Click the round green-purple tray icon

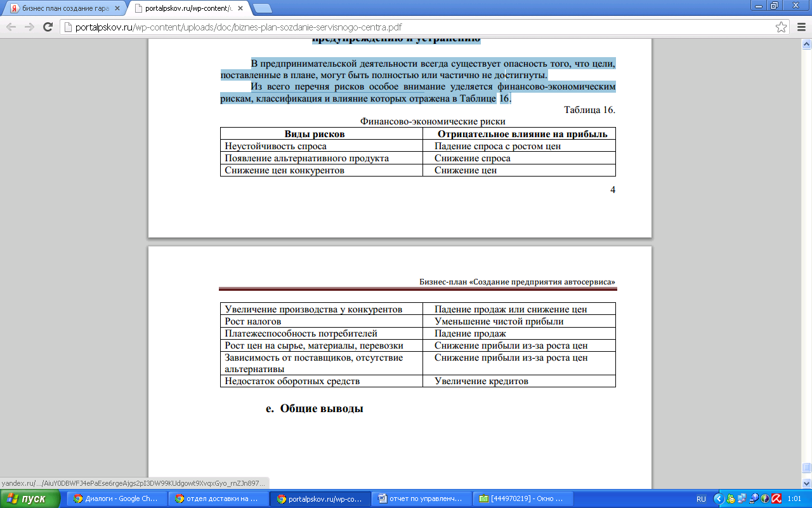point(765,499)
